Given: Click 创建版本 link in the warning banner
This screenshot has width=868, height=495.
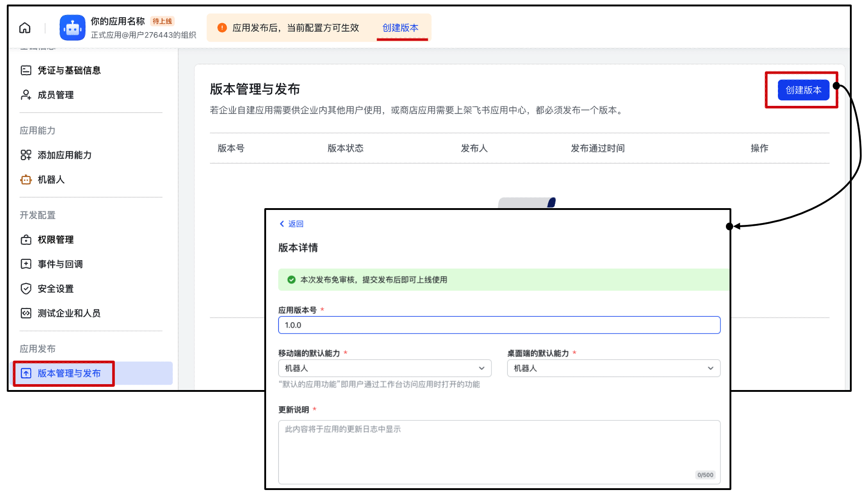Looking at the screenshot, I should tap(400, 28).
